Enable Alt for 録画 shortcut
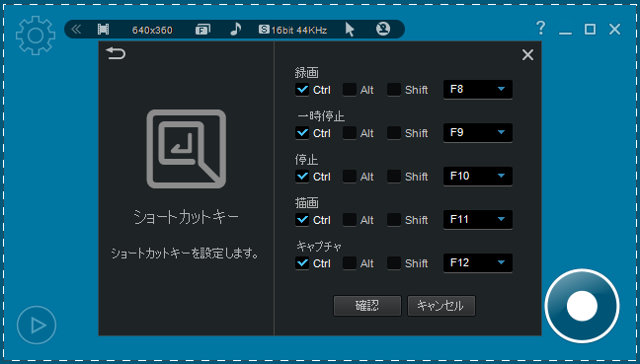The height and width of the screenshot is (364, 640). point(350,90)
